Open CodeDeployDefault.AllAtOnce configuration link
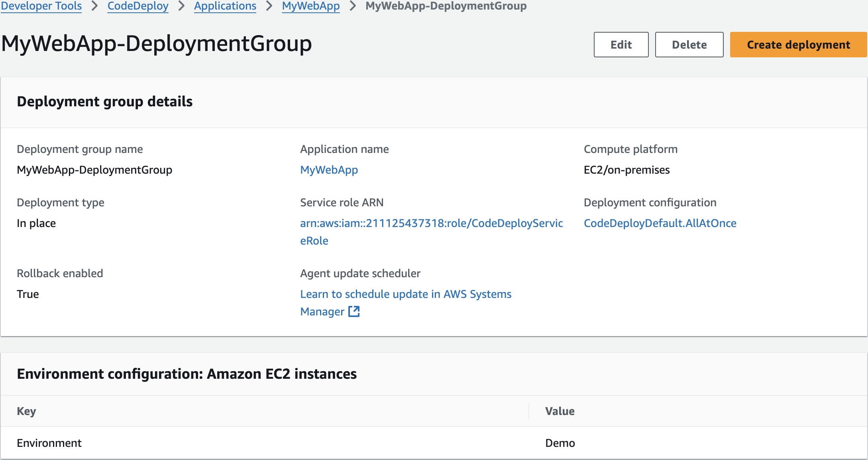868x460 pixels. point(660,223)
